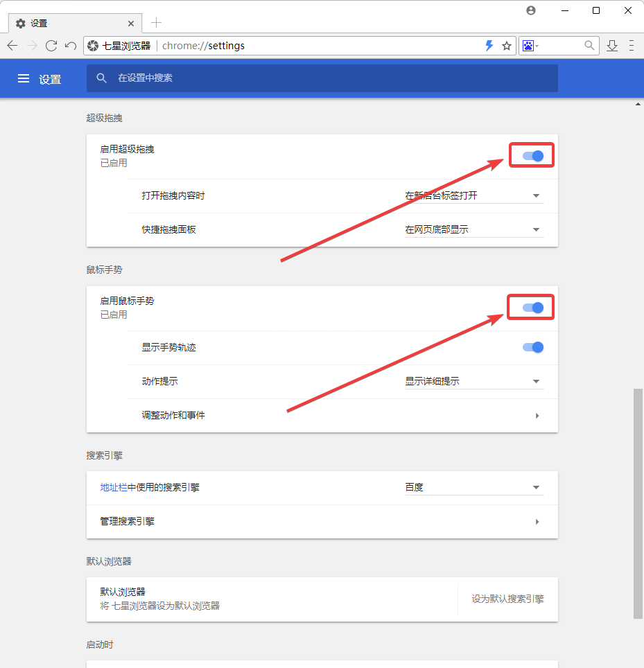The width and height of the screenshot is (644, 668).
Task: Click the undo close tab icon
Action: pos(71,46)
